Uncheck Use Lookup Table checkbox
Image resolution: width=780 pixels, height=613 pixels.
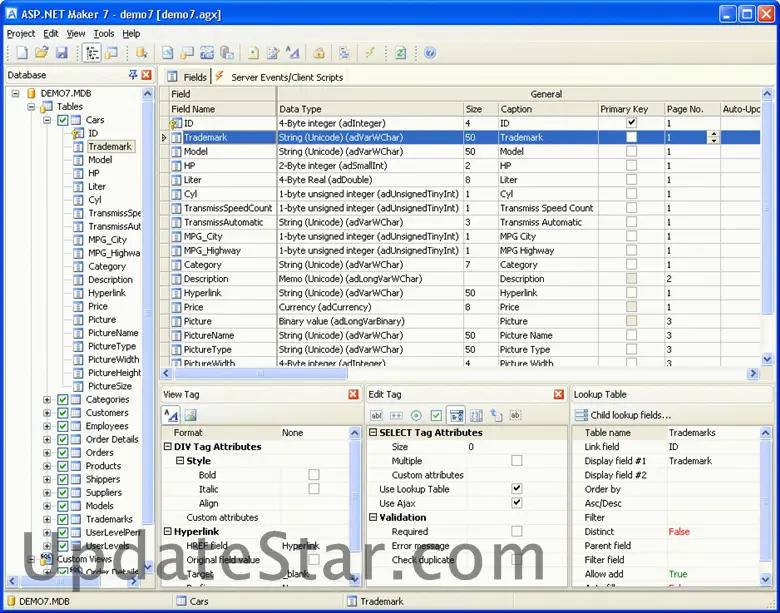(x=517, y=489)
